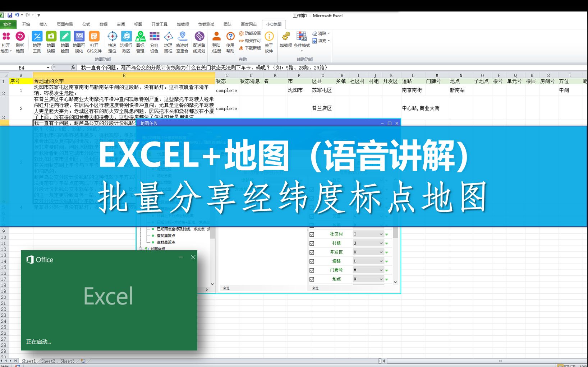Image resolution: width=588 pixels, height=367 pixels.
Task: Click the undo arrow in quick access toolbar
Action: pyautogui.click(x=17, y=15)
